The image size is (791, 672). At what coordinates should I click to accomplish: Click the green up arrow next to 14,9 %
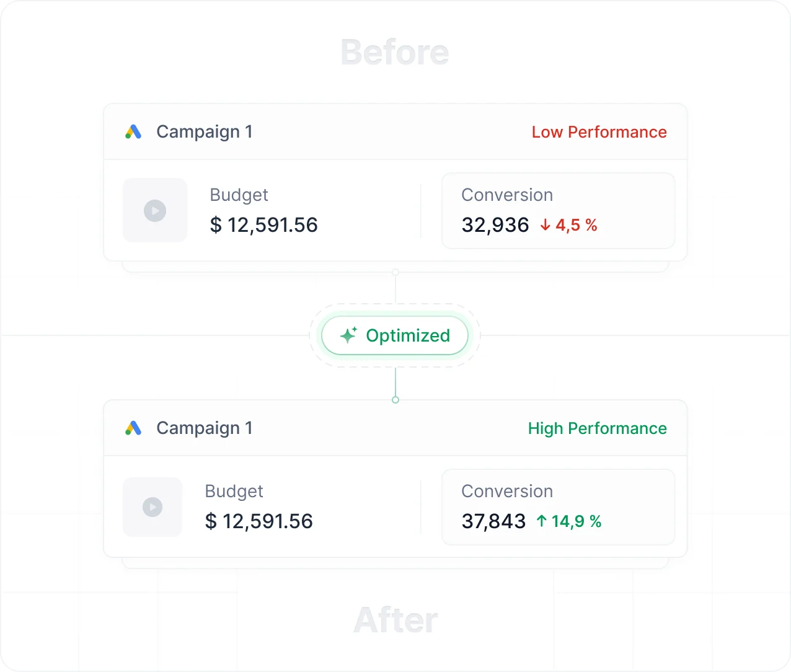[542, 521]
